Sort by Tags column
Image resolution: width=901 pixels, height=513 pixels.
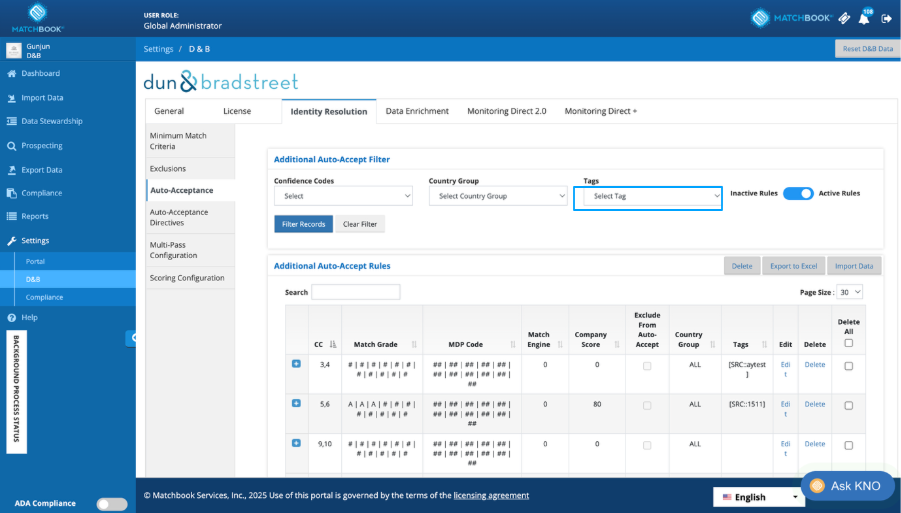(764, 345)
